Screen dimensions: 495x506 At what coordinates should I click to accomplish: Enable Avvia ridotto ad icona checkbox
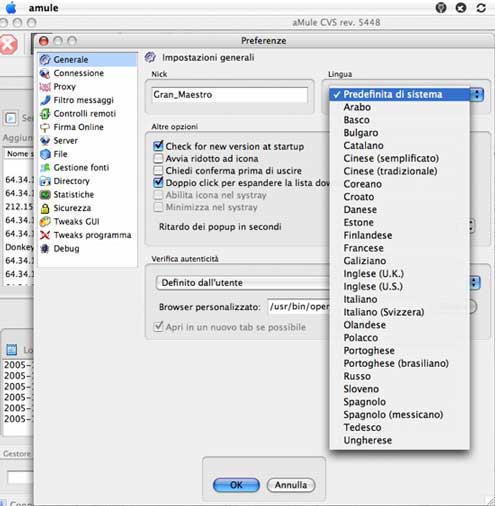[158, 158]
